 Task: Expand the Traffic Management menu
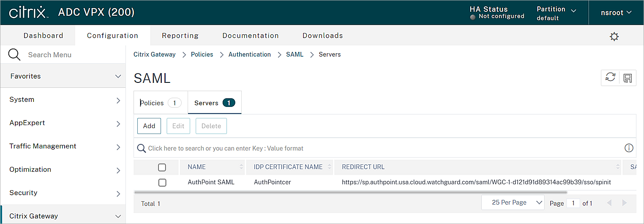pyautogui.click(x=63, y=146)
